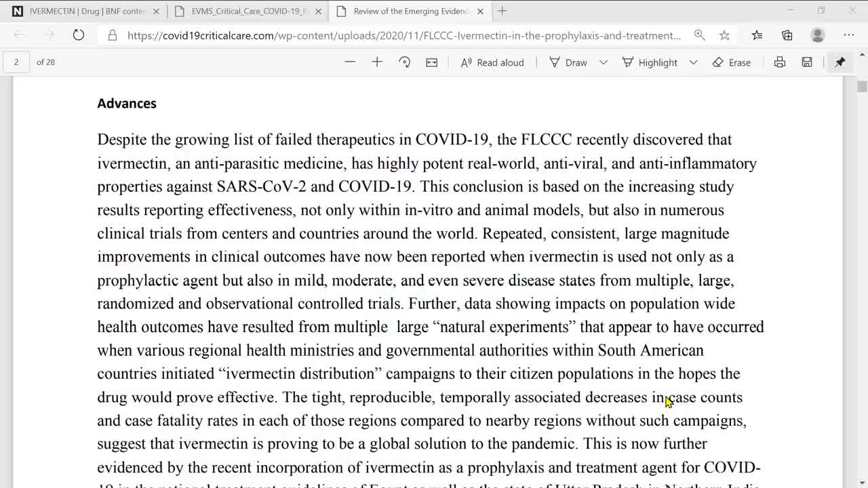Open a new browser tab

[502, 11]
